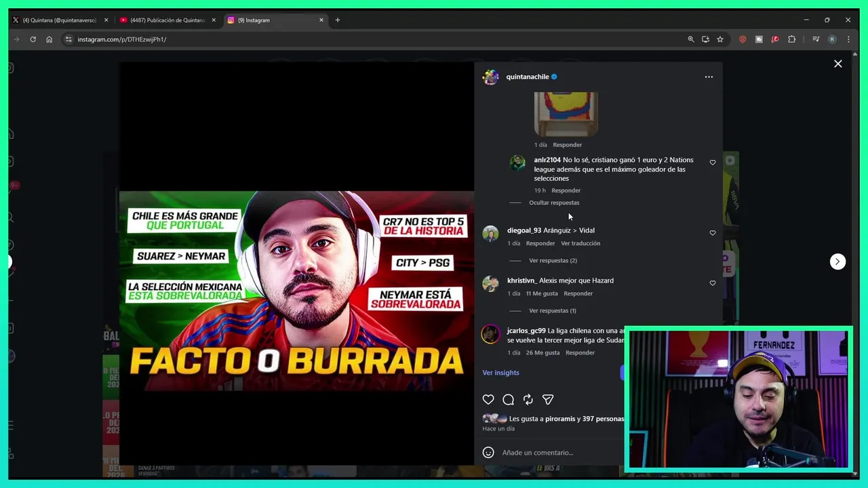Click Responder under the image comment

(x=567, y=145)
